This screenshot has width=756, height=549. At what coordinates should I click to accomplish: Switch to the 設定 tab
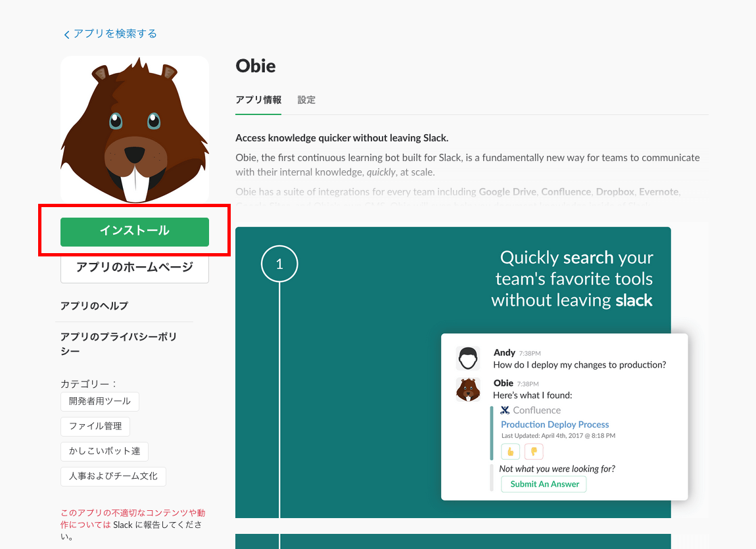(x=306, y=100)
